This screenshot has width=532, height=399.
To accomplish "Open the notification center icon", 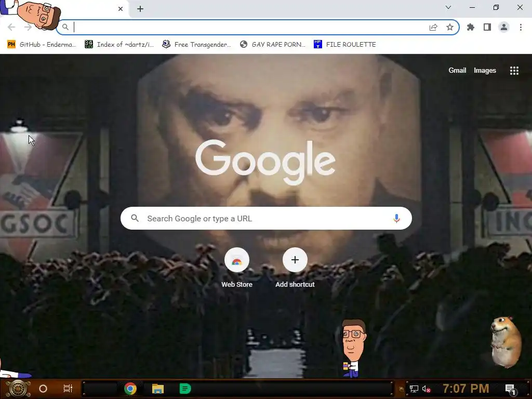I will click(510, 389).
